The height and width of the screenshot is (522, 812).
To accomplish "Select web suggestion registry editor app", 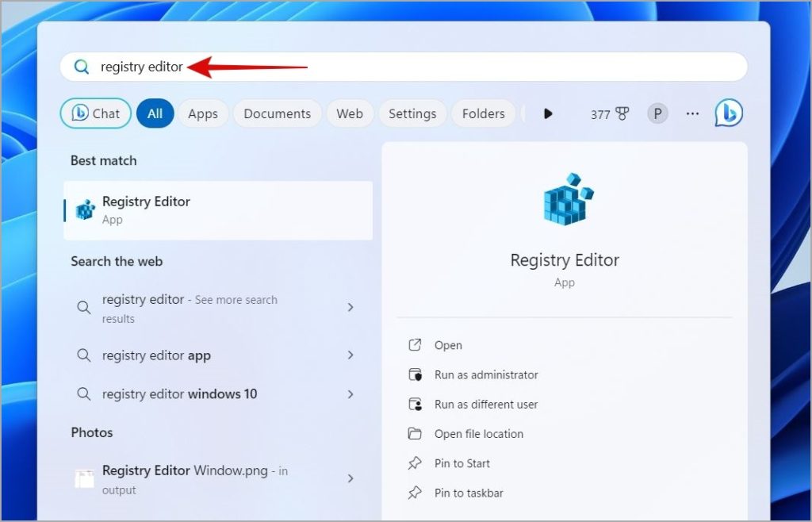I will click(x=218, y=355).
